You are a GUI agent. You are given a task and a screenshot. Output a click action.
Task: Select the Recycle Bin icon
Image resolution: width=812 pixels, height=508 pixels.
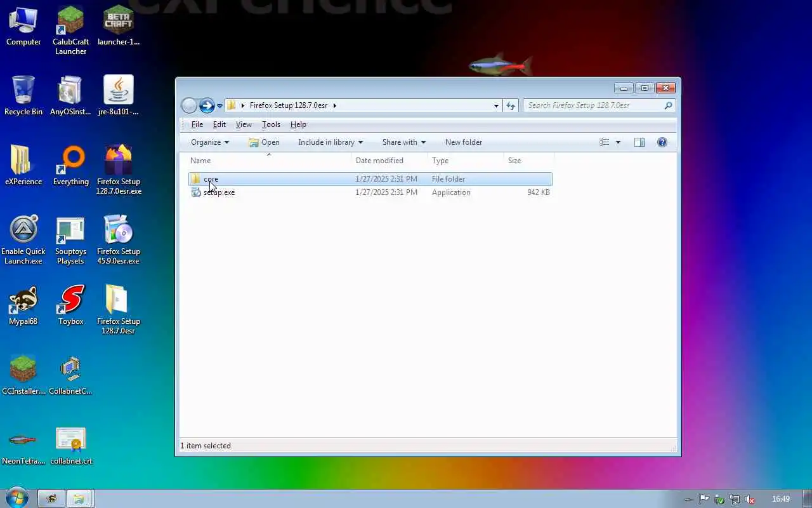23,97
